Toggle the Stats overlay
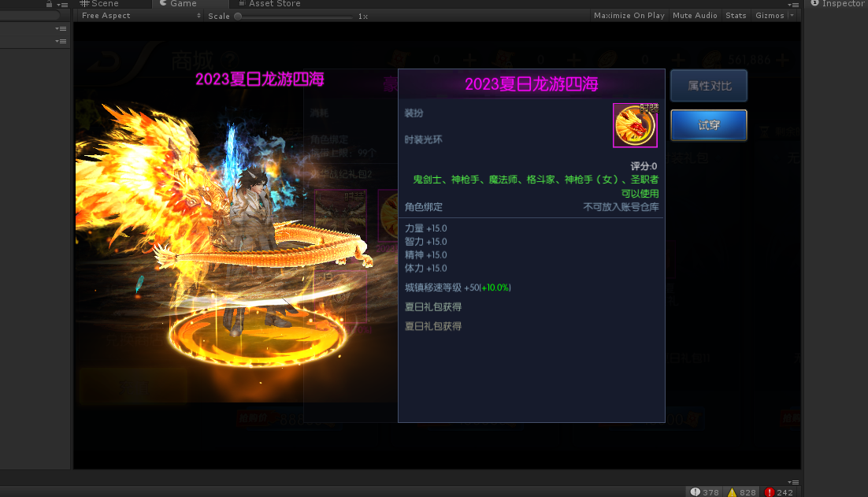The image size is (868, 497). coord(736,15)
